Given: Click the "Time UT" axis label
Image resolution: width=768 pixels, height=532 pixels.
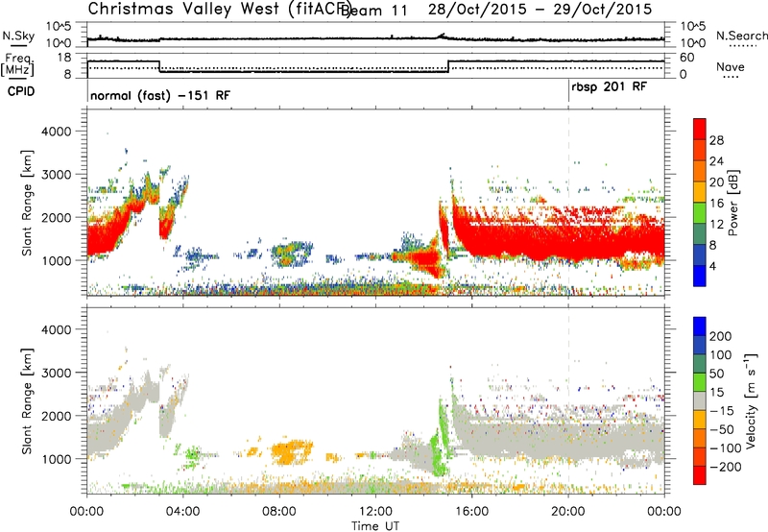Looking at the screenshot, I should tap(375, 526).
